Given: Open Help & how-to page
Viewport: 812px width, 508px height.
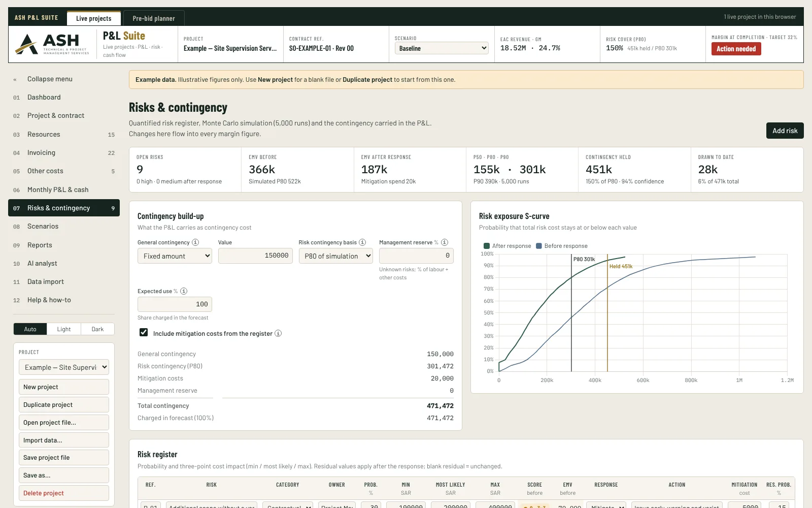Looking at the screenshot, I should tap(64, 300).
